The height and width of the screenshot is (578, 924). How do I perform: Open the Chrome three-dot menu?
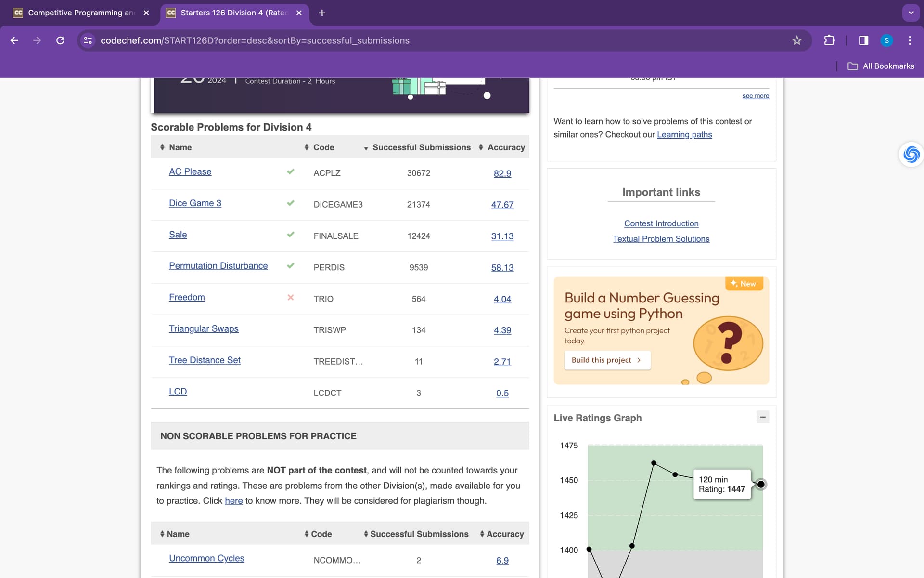tap(910, 40)
